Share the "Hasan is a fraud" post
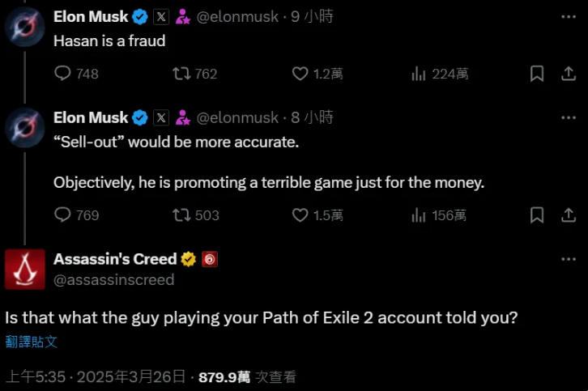 coord(568,74)
